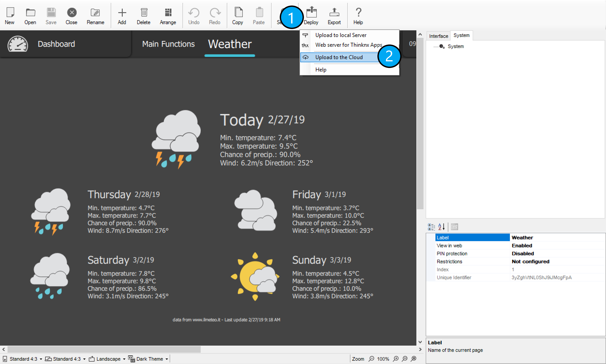Open the Main Functions page tab
606x364 pixels.
tap(168, 44)
